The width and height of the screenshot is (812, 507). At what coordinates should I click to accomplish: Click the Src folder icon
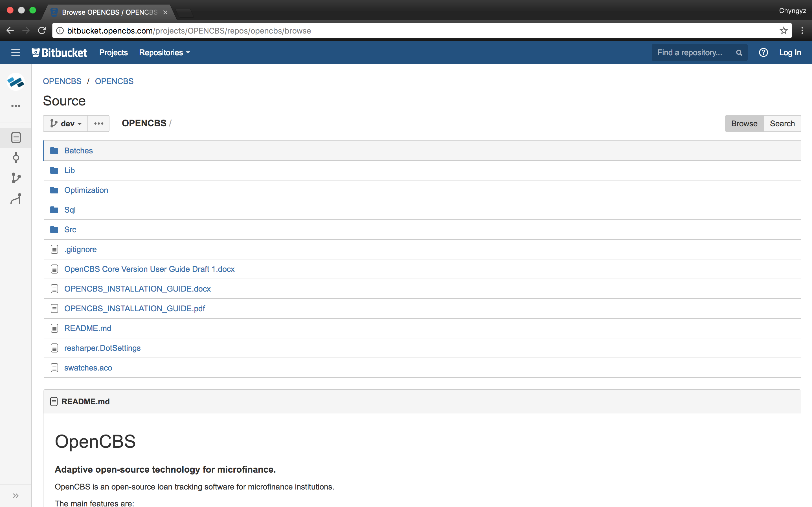pos(54,230)
